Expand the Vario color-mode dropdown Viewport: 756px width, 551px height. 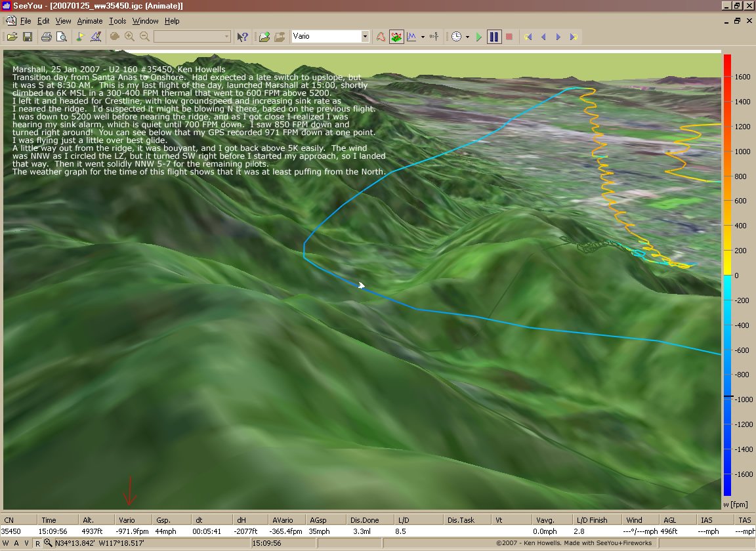click(x=365, y=37)
